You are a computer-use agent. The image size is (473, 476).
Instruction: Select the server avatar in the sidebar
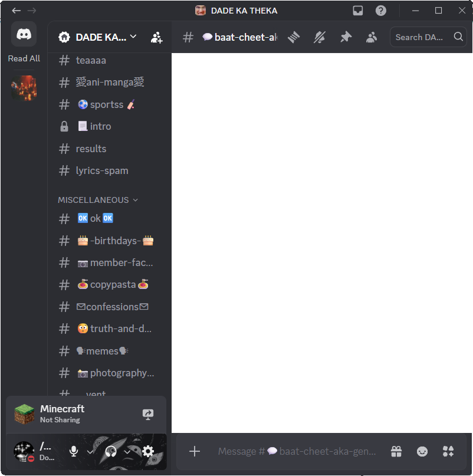pyautogui.click(x=24, y=88)
